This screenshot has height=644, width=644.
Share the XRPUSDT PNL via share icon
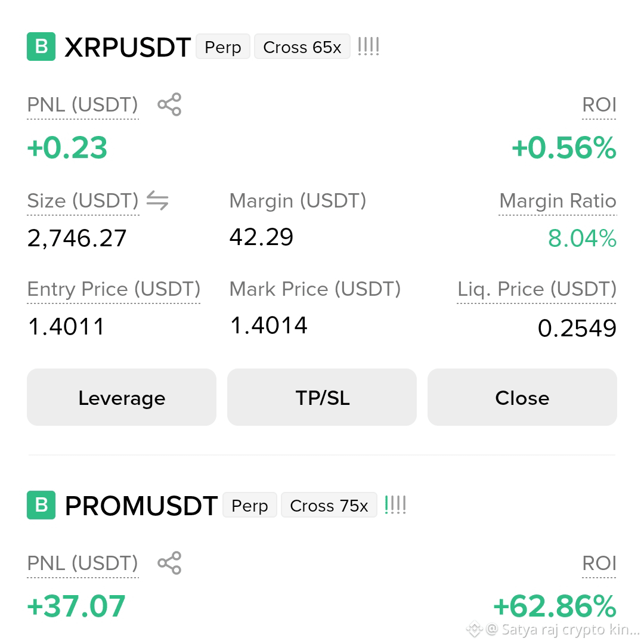[169, 104]
